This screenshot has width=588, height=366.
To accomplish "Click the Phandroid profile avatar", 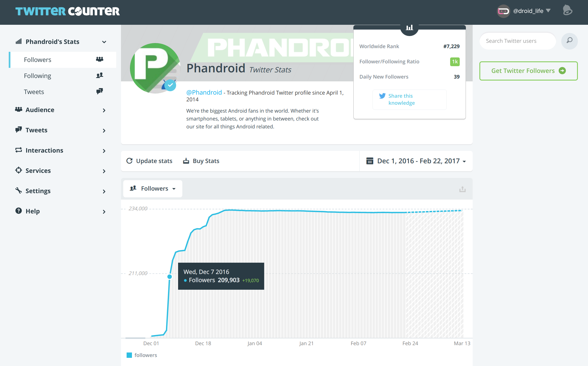I will tap(155, 68).
